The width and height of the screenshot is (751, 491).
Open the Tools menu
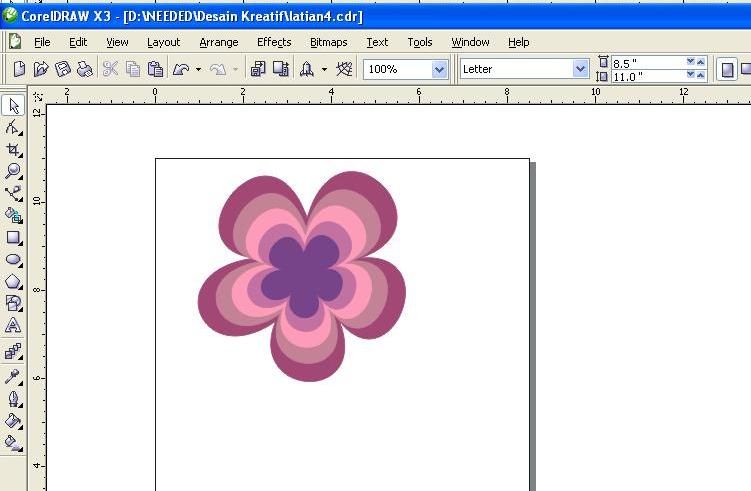tap(420, 42)
